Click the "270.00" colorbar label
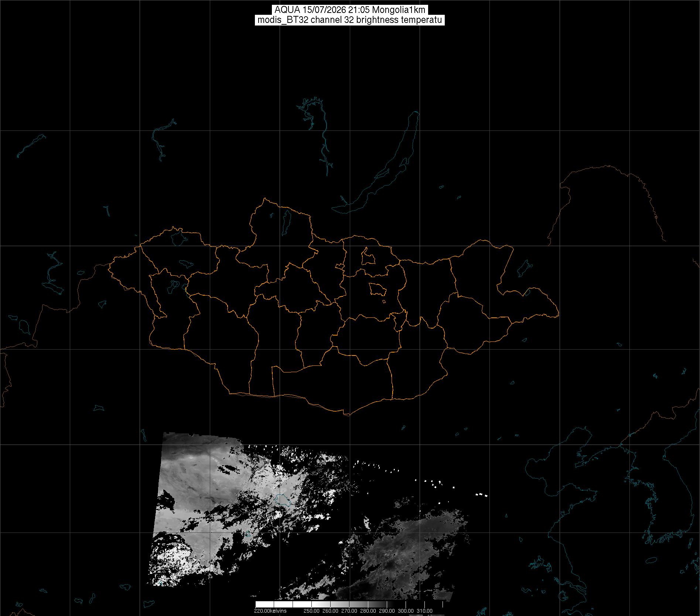The width and height of the screenshot is (700, 616). coord(349,611)
